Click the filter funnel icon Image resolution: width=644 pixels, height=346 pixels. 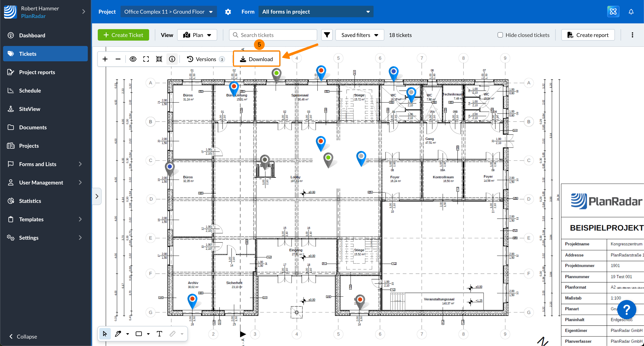point(327,35)
